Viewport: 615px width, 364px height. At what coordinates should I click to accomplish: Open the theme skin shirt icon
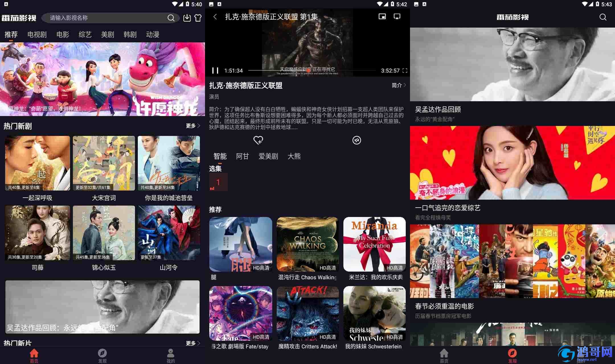click(198, 18)
